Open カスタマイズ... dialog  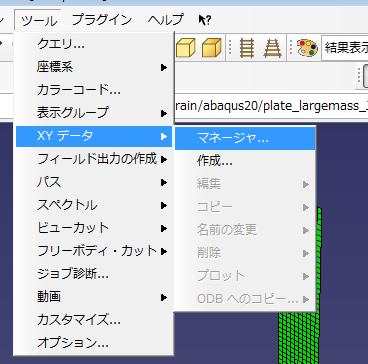94,320
